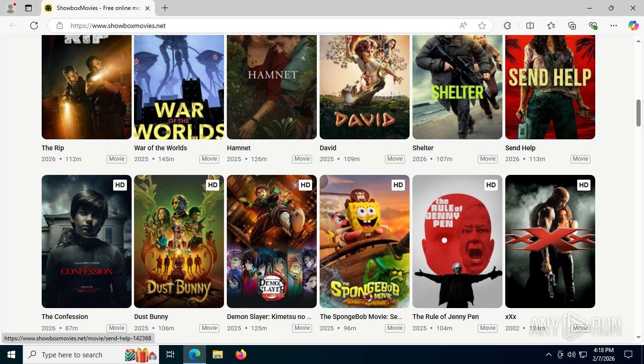Click the Meet Now tray icon
Viewport: 644px width, 364px height.
tap(560, 355)
